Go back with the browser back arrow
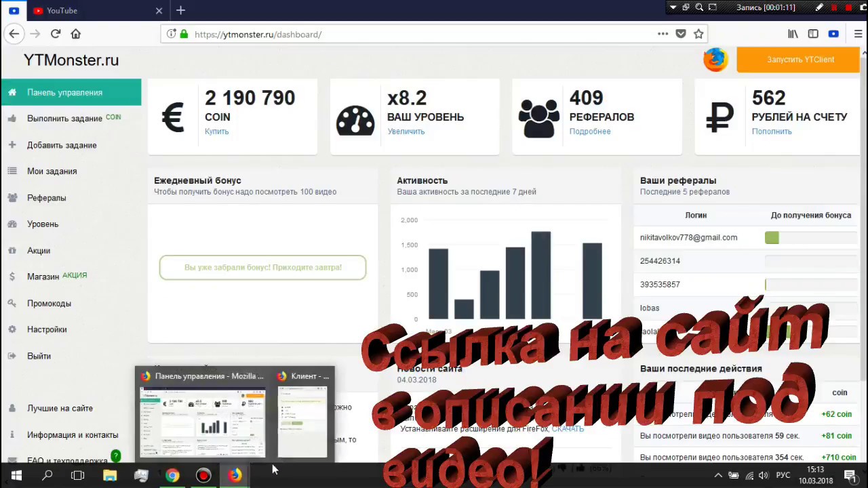 [14, 34]
